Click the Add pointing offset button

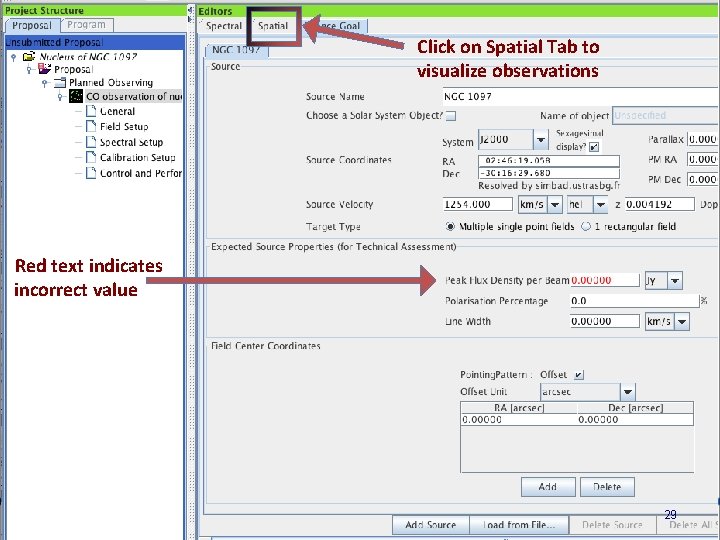(x=548, y=487)
